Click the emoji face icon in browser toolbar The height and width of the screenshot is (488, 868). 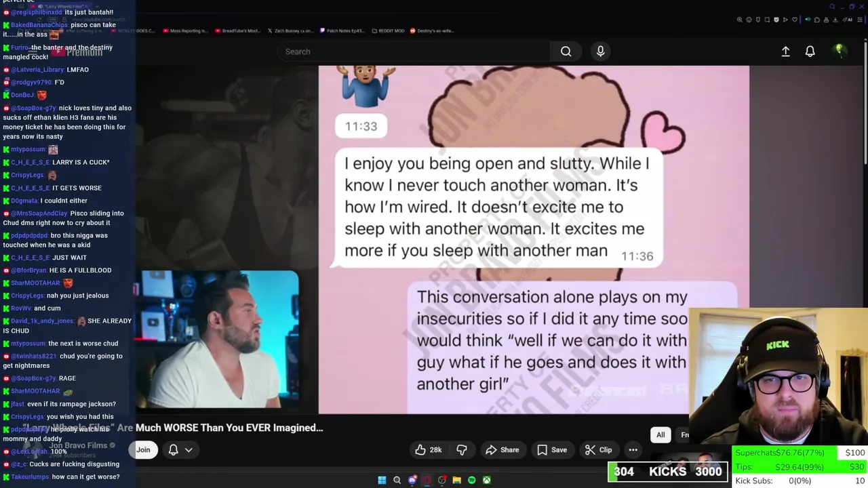[749, 20]
